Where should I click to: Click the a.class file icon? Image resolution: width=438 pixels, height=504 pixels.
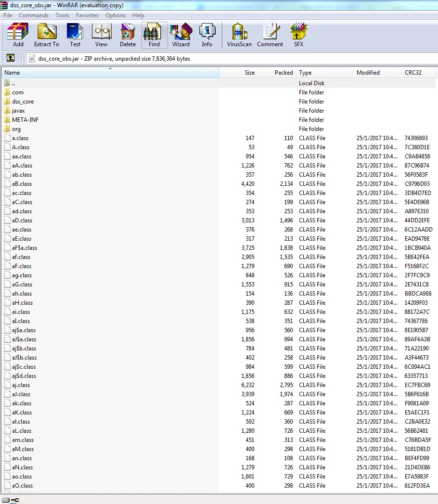pyautogui.click(x=7, y=138)
